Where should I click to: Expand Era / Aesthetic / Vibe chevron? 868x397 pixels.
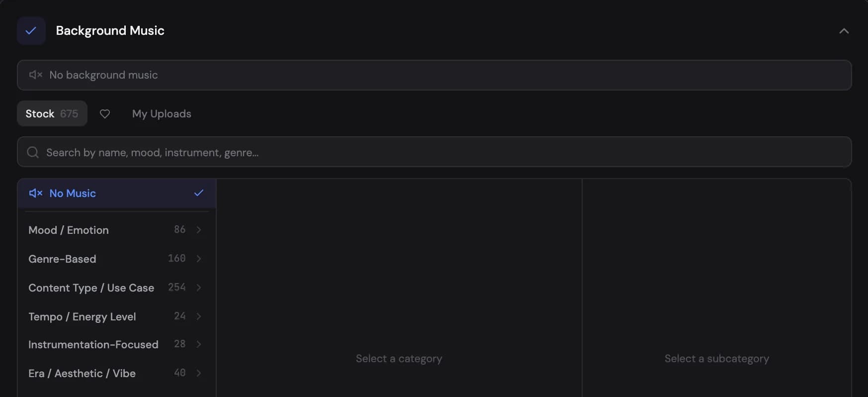tap(199, 373)
